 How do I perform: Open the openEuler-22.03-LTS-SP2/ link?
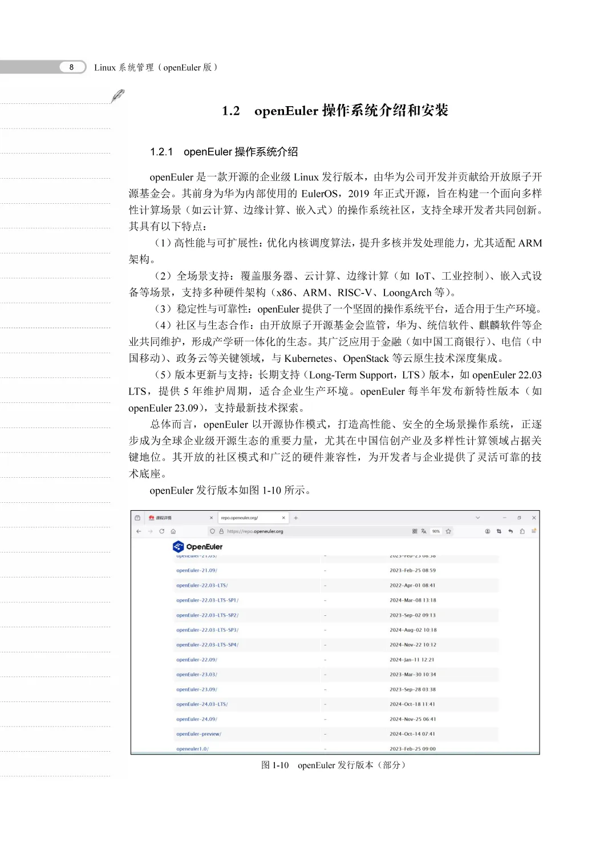point(208,615)
